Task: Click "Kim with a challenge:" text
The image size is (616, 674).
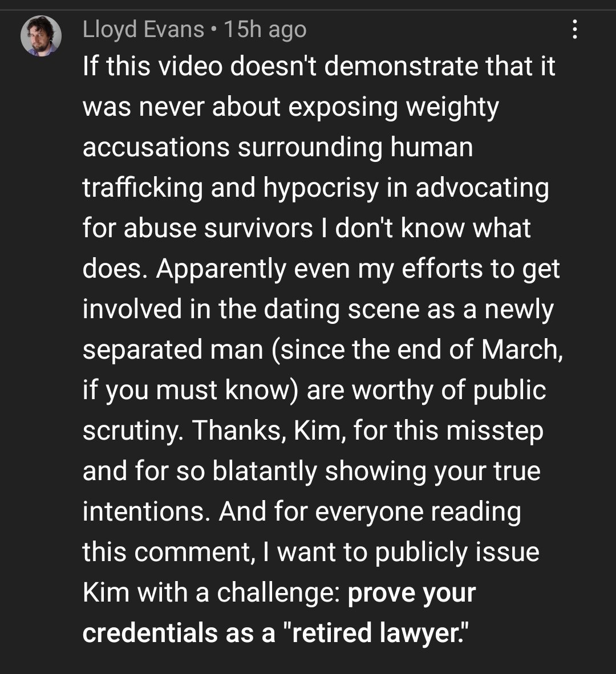Action: (211, 593)
